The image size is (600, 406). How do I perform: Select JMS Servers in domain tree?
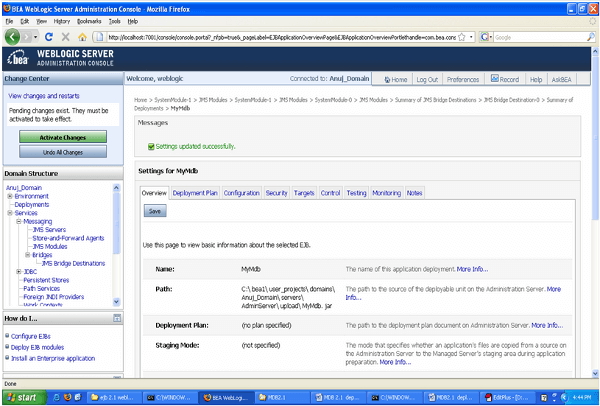click(49, 230)
